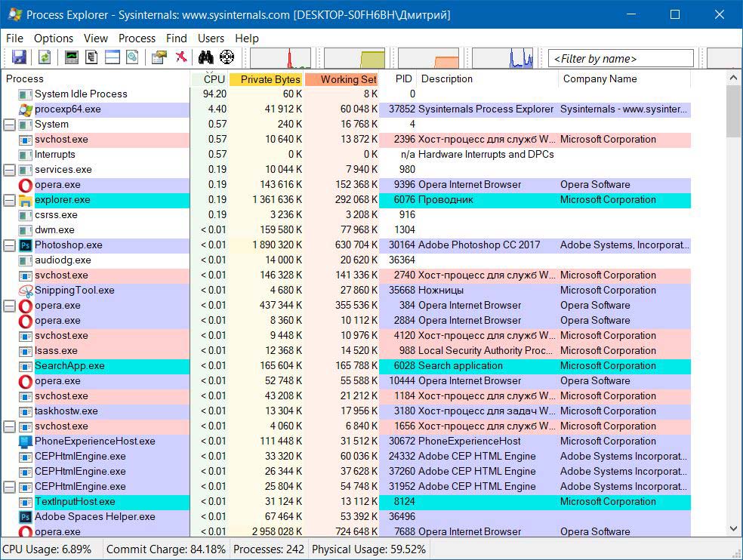The height and width of the screenshot is (560, 743).
Task: Toggle the Show Process Tree toolbar icon
Action: (91, 57)
